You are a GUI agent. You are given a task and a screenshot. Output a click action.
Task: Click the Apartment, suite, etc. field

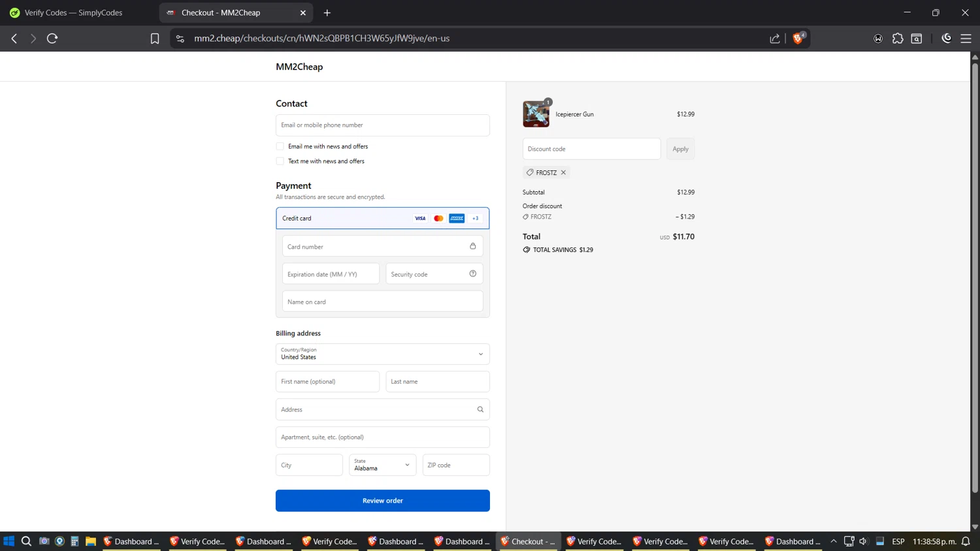pyautogui.click(x=383, y=437)
